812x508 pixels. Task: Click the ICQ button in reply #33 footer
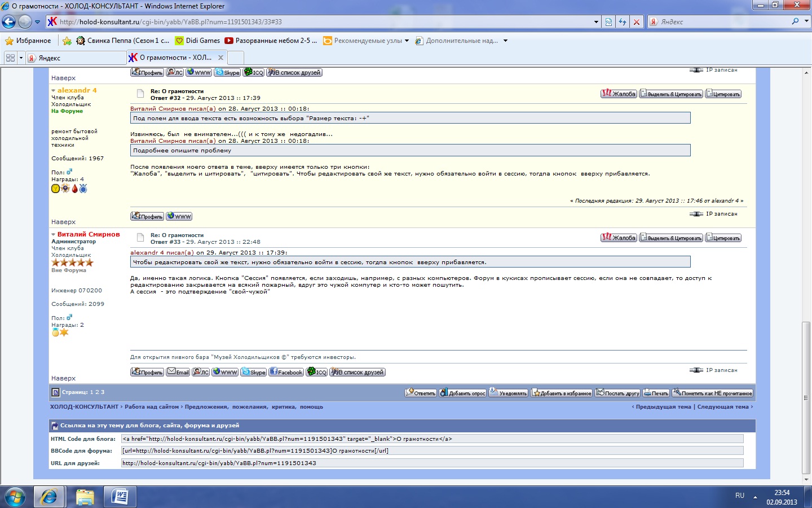point(317,372)
